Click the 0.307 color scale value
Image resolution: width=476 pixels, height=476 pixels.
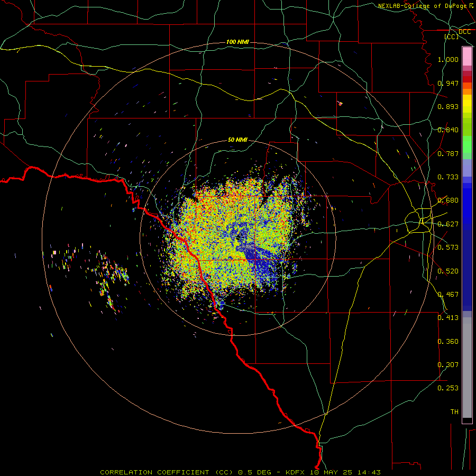coord(448,365)
